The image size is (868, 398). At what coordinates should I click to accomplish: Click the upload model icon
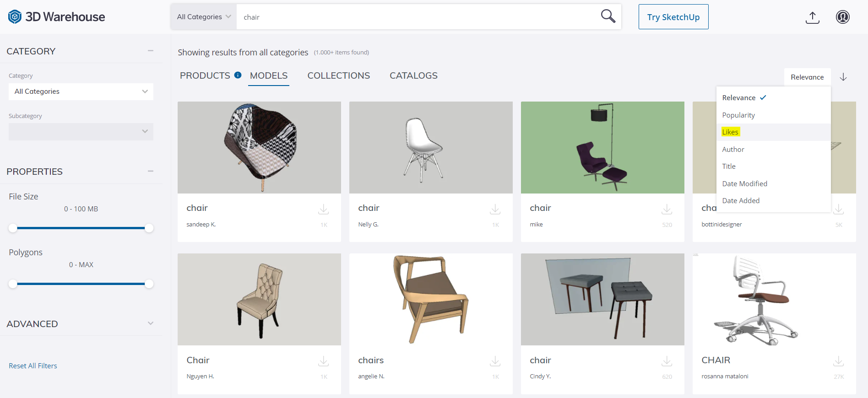click(812, 17)
